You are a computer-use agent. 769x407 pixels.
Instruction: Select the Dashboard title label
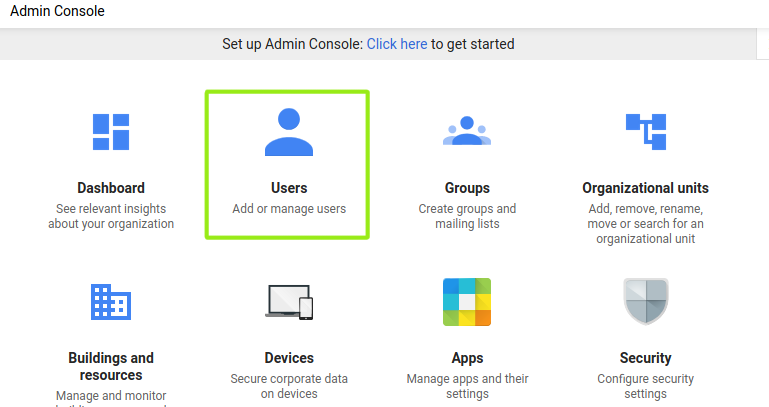tap(111, 188)
